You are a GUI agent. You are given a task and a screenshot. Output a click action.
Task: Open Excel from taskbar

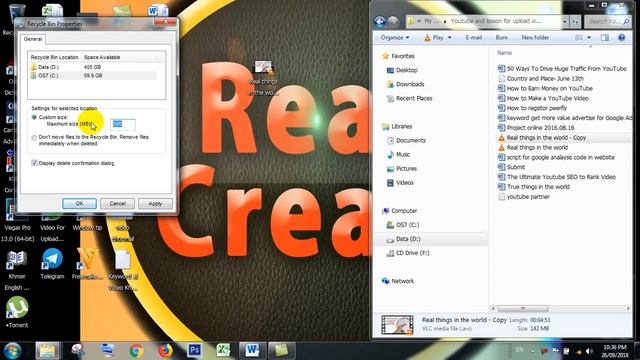click(223, 351)
